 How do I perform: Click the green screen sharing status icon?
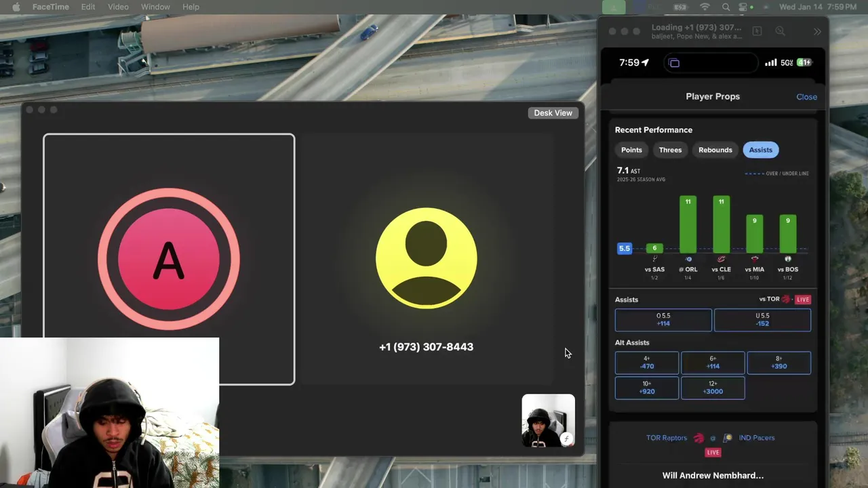point(614,7)
